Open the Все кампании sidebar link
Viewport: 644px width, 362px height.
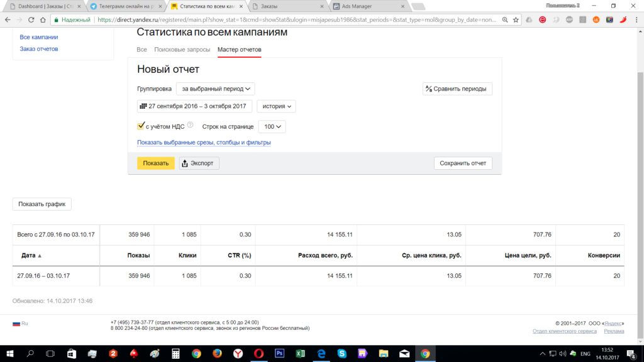[x=38, y=37]
